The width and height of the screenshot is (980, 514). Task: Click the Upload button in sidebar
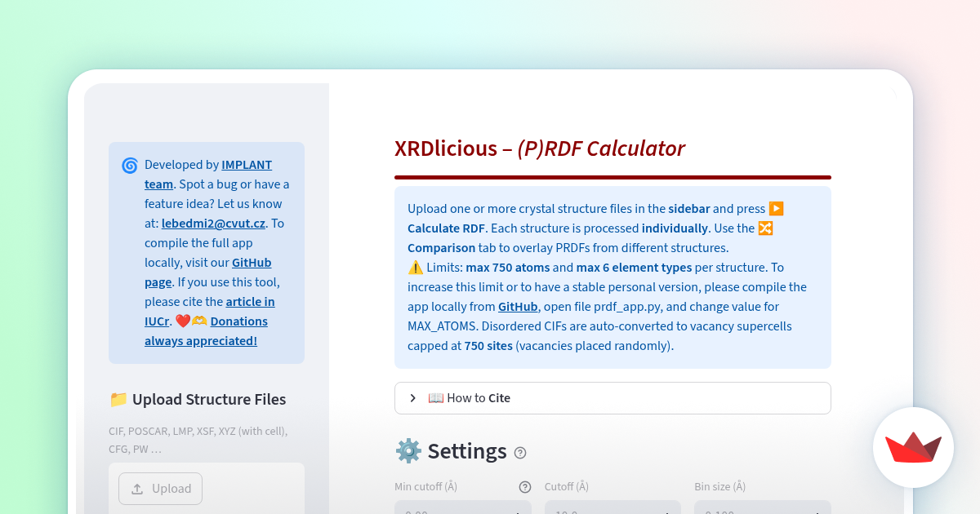[160, 489]
